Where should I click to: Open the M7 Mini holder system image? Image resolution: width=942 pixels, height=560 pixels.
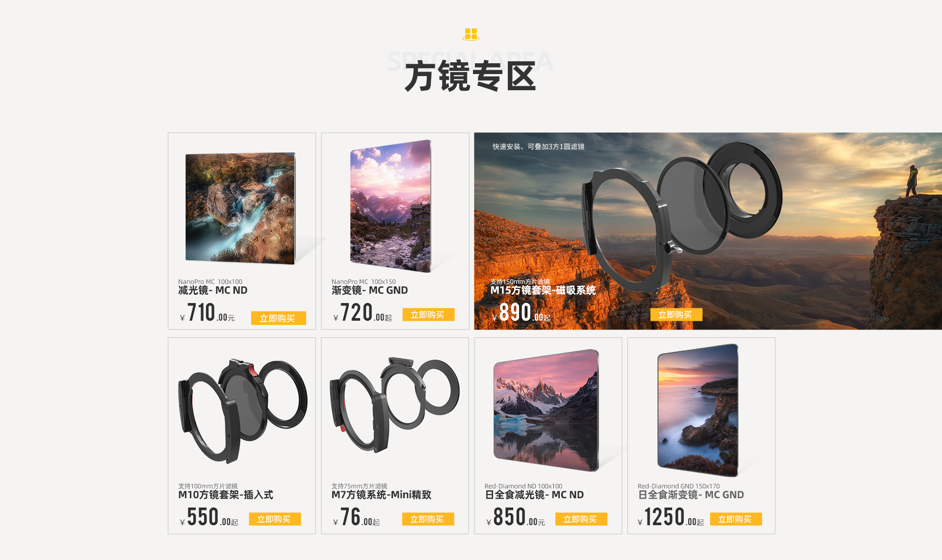(394, 405)
